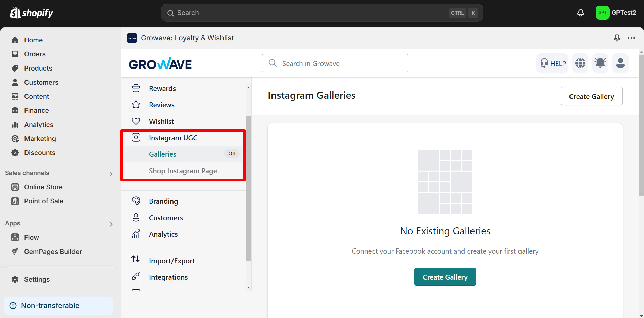Image resolution: width=644 pixels, height=318 pixels.
Task: Click the Reviews star icon
Action: 136,105
